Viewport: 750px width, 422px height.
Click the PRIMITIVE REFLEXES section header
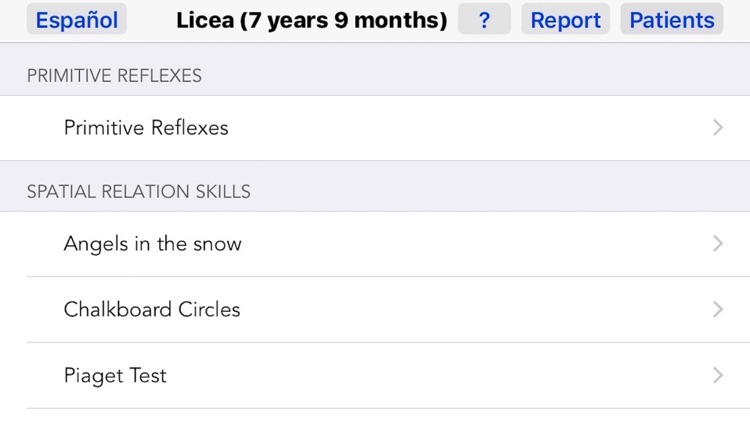(114, 76)
